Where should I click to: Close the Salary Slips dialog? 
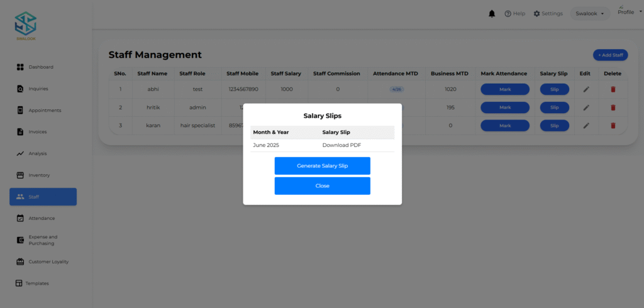(322, 186)
